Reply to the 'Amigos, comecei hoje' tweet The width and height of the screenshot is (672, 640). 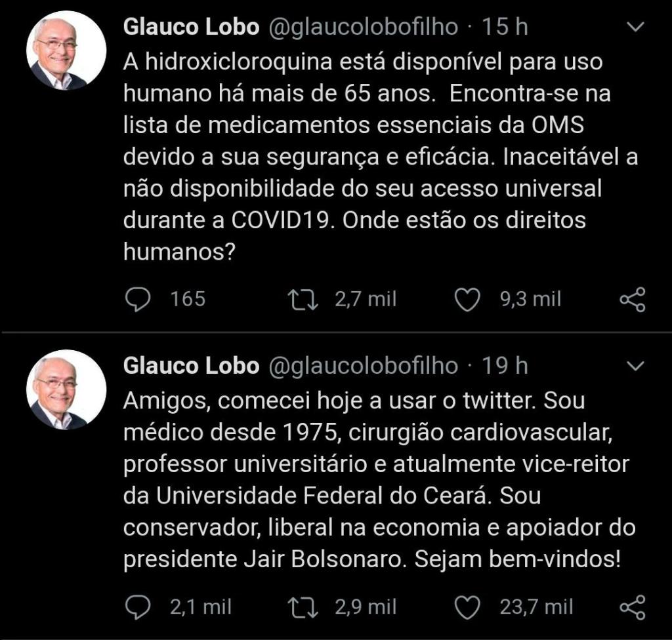(x=138, y=607)
